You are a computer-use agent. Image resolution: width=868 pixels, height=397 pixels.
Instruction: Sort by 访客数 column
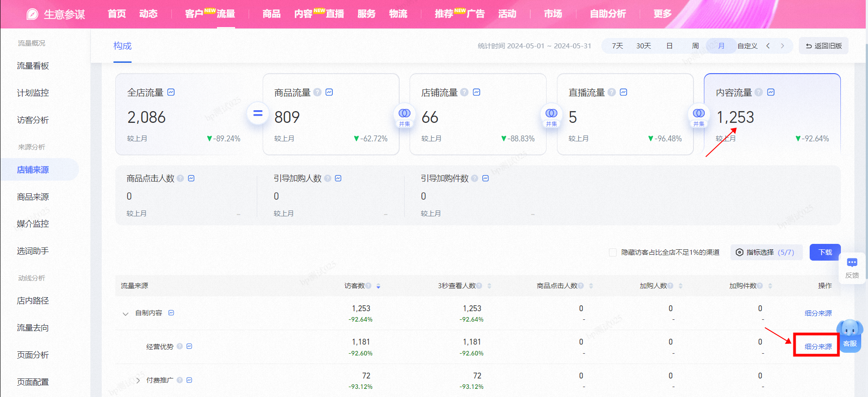click(x=378, y=286)
